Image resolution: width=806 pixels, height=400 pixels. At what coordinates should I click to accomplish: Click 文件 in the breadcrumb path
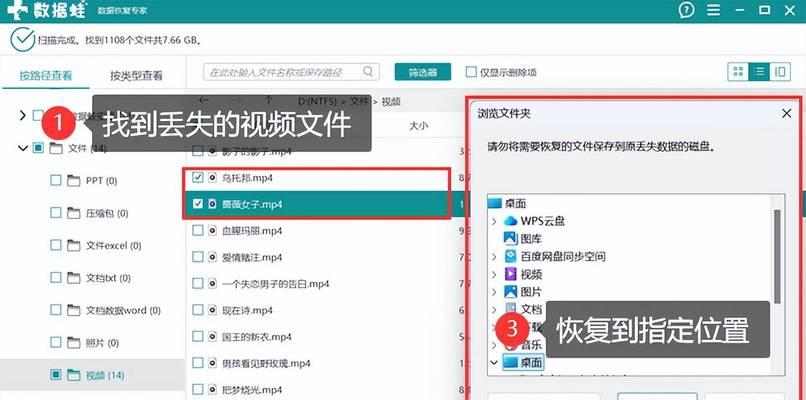(359, 101)
